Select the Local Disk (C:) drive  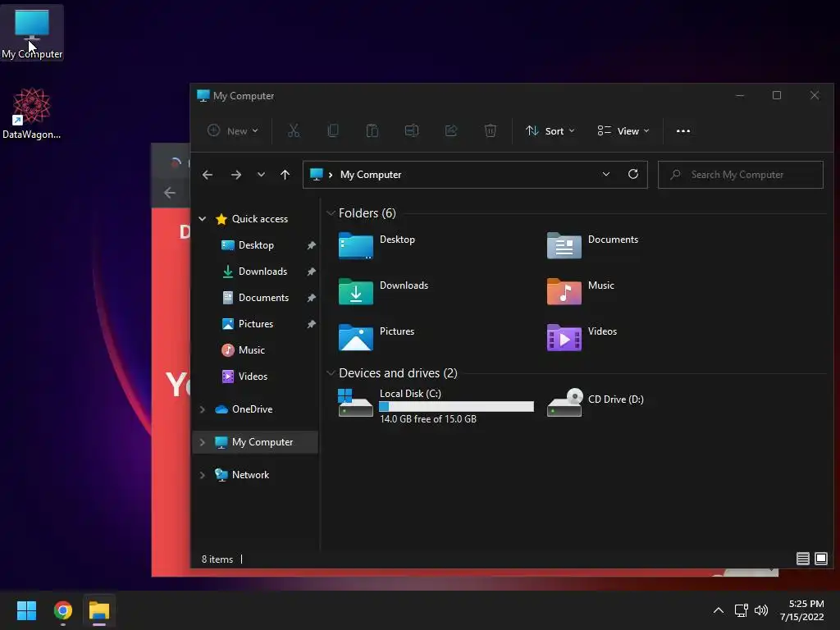click(436, 405)
